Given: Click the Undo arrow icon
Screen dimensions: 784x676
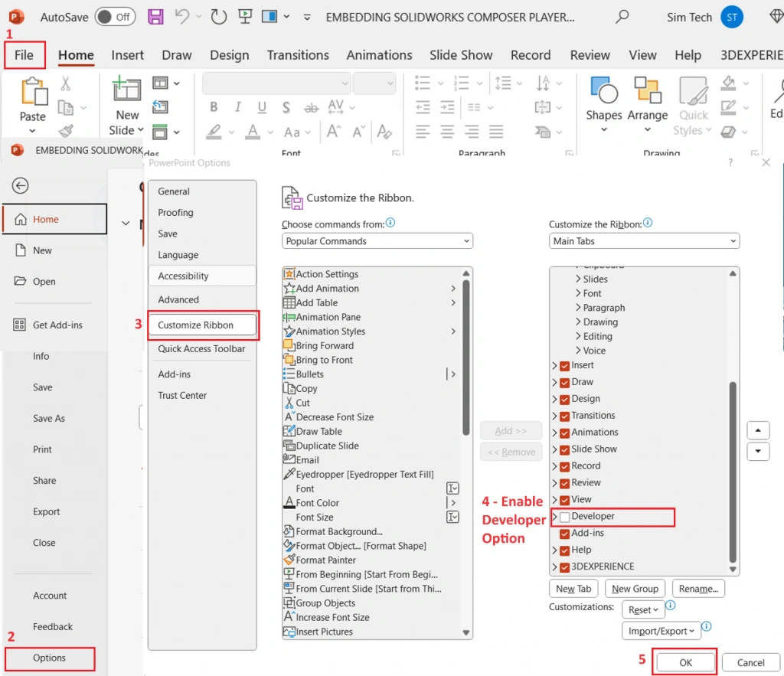Looking at the screenshot, I should 181,17.
